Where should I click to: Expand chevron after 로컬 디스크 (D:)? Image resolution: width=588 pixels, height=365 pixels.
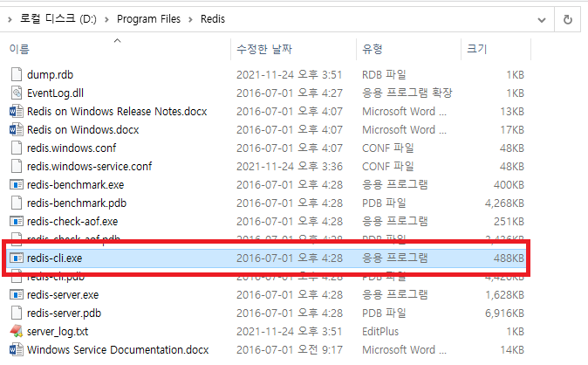coord(107,19)
